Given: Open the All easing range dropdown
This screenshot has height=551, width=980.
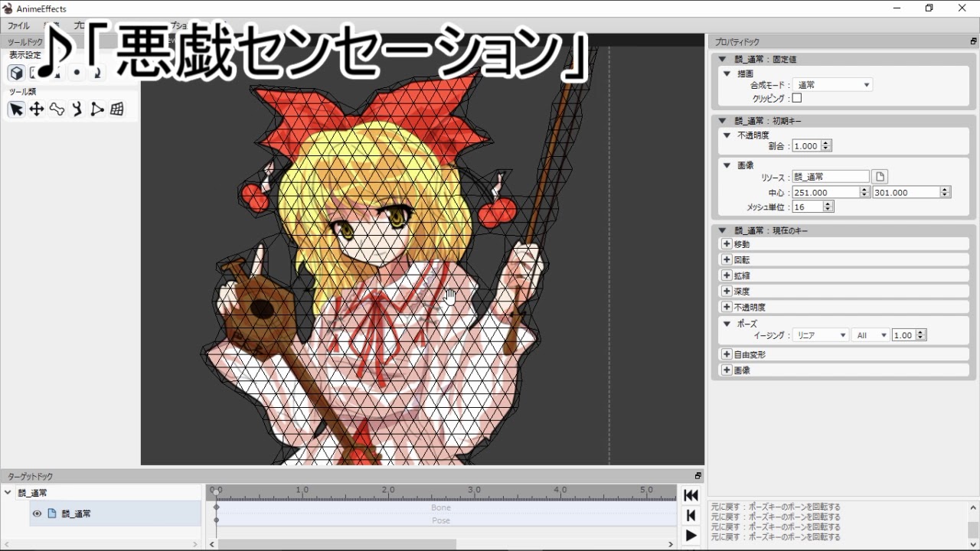Looking at the screenshot, I should (x=871, y=335).
